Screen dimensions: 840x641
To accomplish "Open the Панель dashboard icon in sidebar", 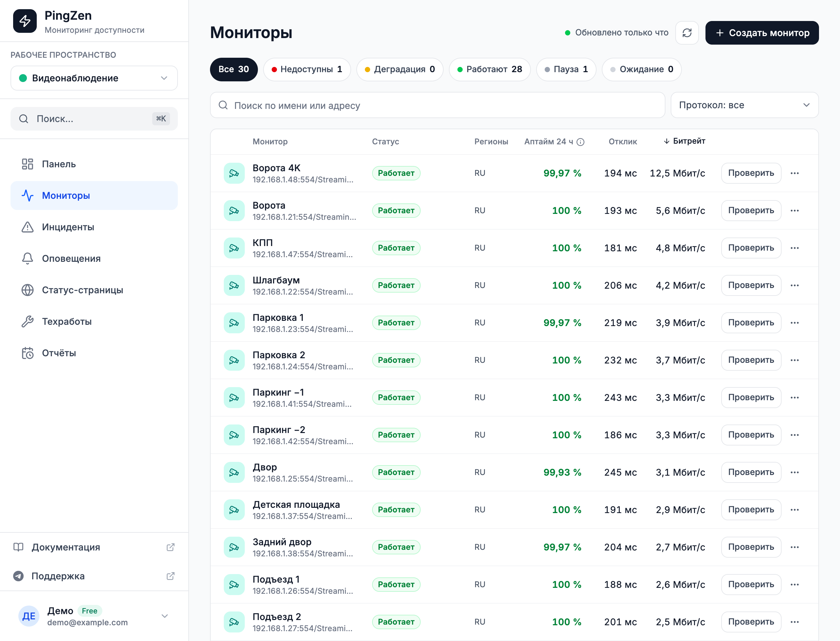I will pyautogui.click(x=28, y=164).
